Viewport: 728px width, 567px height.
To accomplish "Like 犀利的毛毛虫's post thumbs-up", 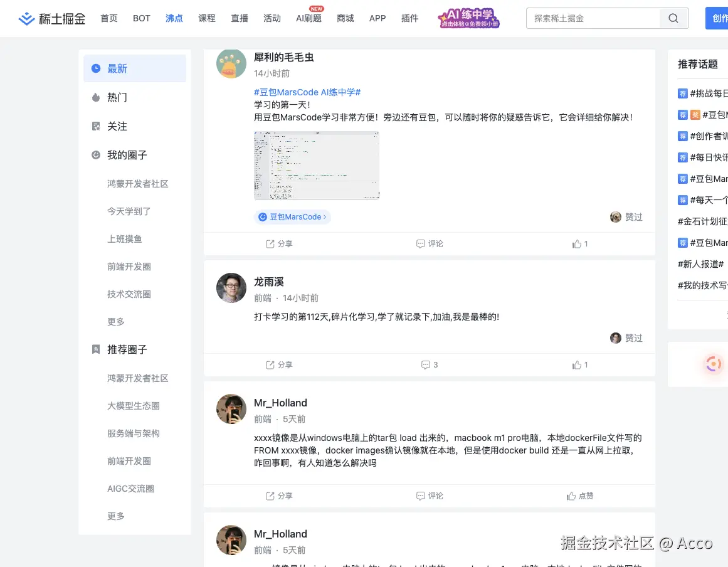I will (x=576, y=243).
